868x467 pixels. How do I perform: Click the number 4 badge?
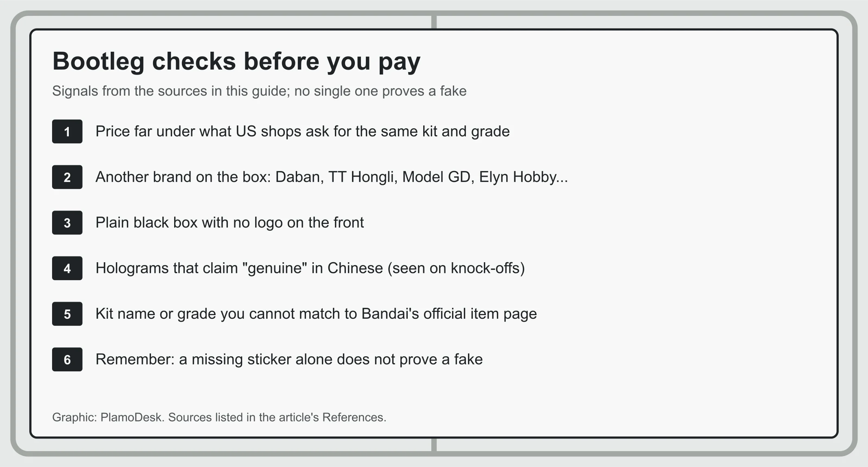pyautogui.click(x=67, y=268)
